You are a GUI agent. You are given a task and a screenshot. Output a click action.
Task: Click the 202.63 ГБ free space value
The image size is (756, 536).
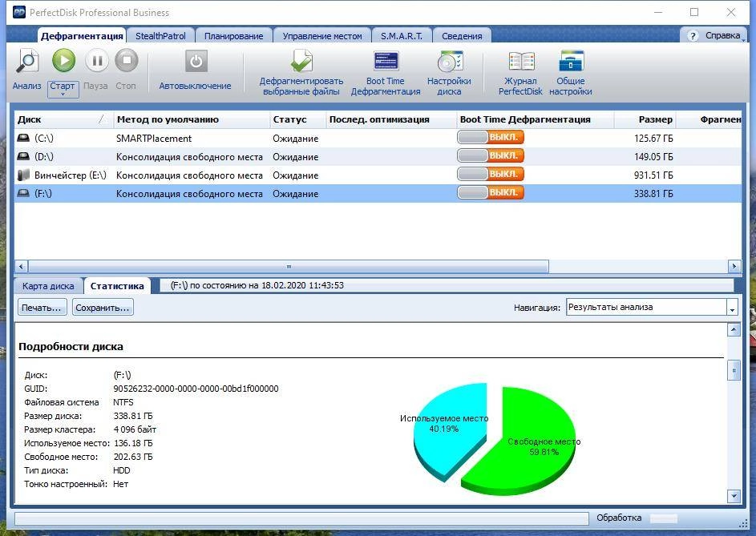[x=133, y=457]
